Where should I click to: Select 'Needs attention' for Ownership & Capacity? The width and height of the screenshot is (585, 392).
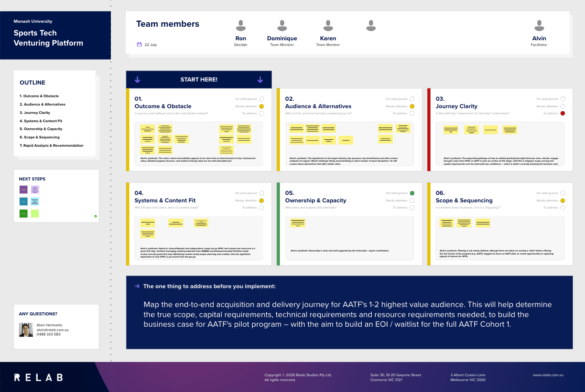[412, 201]
